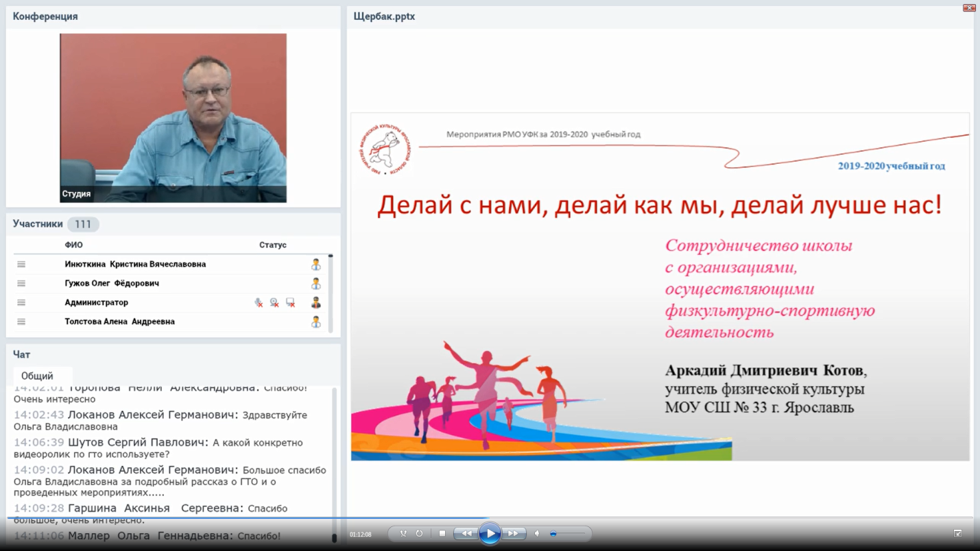Click the shuffle icon in the player bar
Viewport: 980px width, 551px height.
point(403,533)
